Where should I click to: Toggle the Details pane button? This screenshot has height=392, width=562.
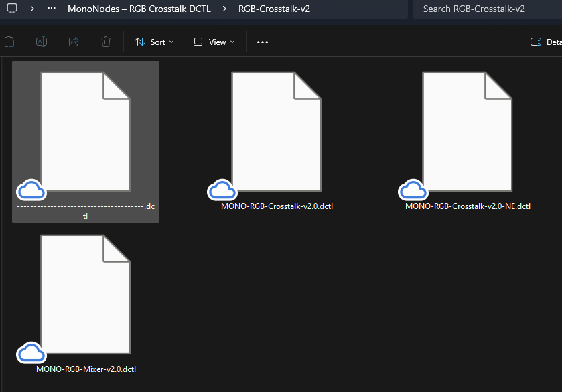click(545, 42)
